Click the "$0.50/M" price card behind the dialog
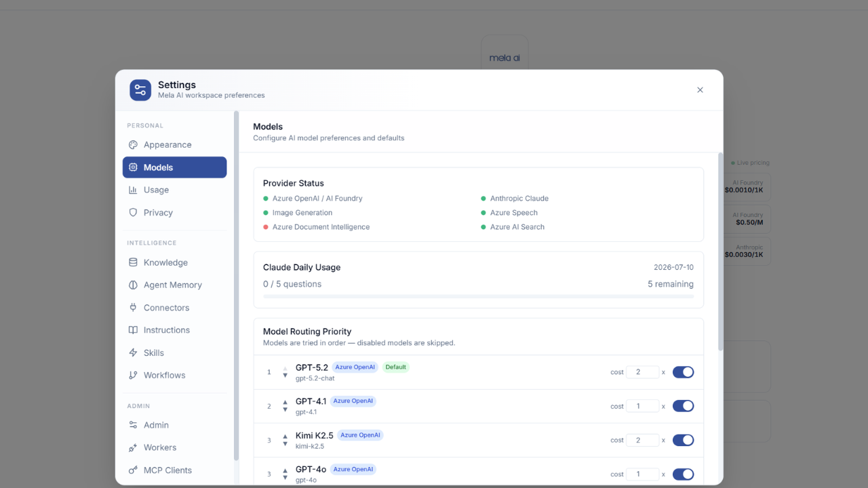The width and height of the screenshot is (868, 488). (x=748, y=219)
